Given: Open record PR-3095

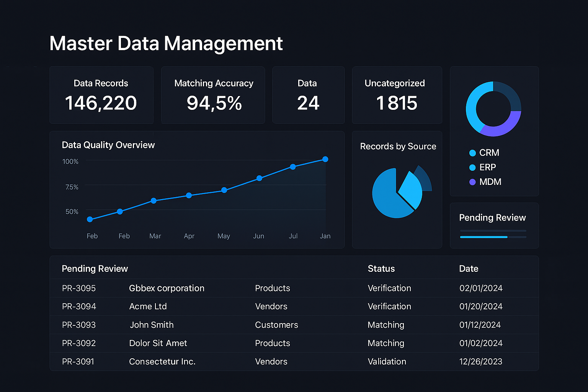Looking at the screenshot, I should [x=79, y=288].
